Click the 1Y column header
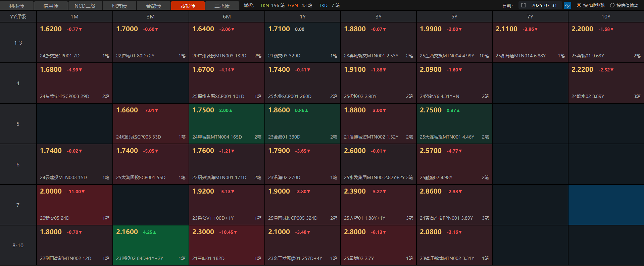Image resolution: width=644 pixels, height=266 pixels. pyautogui.click(x=303, y=16)
